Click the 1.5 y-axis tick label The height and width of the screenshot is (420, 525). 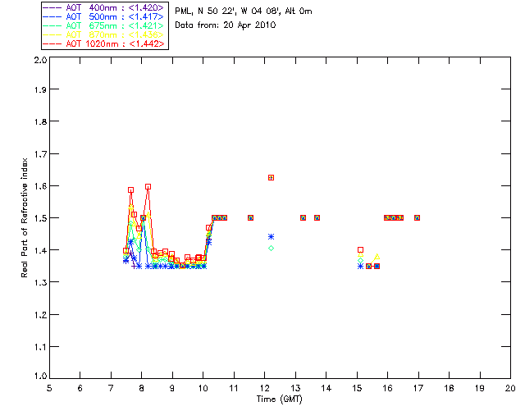40,218
